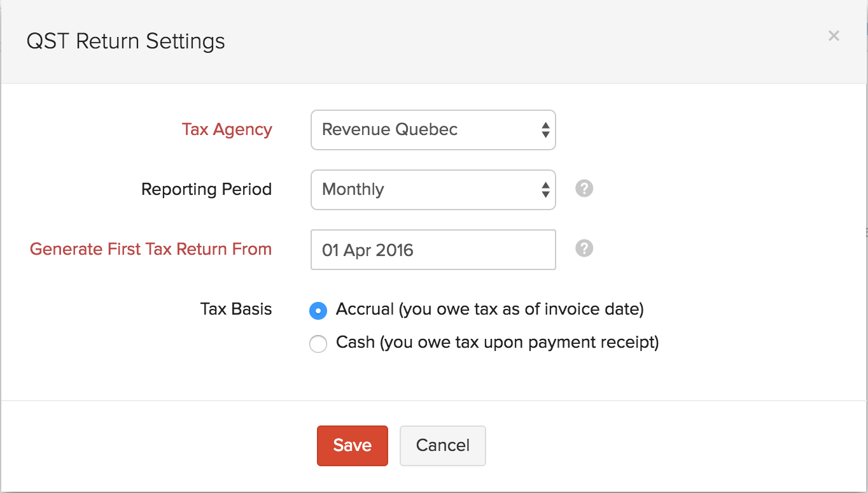Click the 'Accrual (you owe tax as of invoice date)' text
868x493 pixels.
tap(490, 310)
